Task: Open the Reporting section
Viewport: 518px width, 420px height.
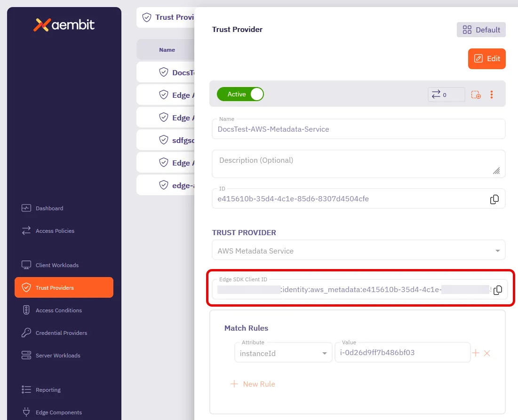Action: (x=48, y=389)
